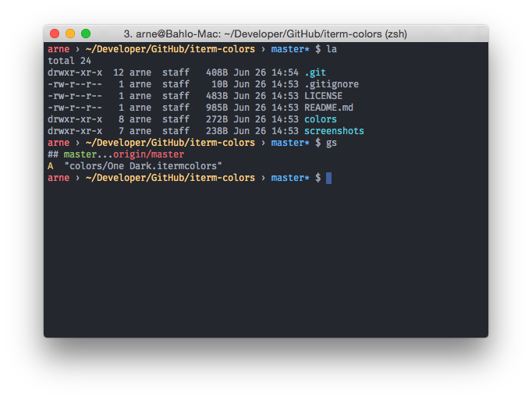Click red 'origin/master' text
532x400 pixels.
click(x=149, y=154)
